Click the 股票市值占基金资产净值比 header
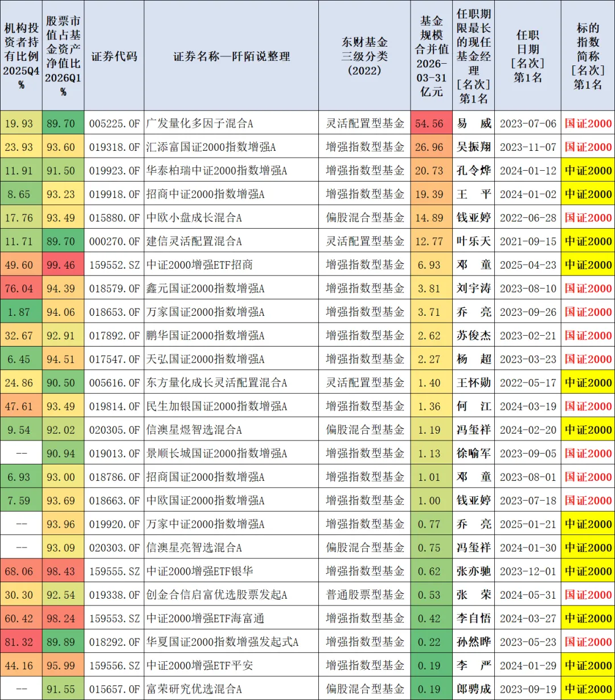The width and height of the screenshot is (615, 700). (63, 56)
